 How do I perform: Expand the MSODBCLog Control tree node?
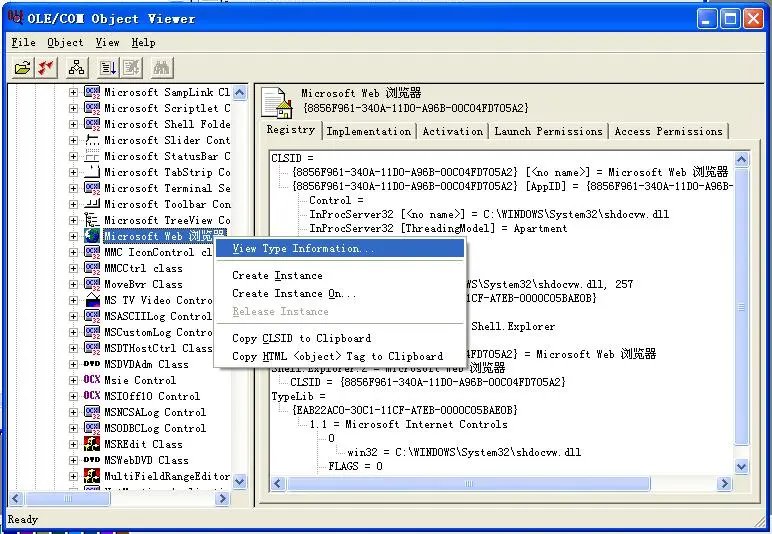tap(73, 428)
